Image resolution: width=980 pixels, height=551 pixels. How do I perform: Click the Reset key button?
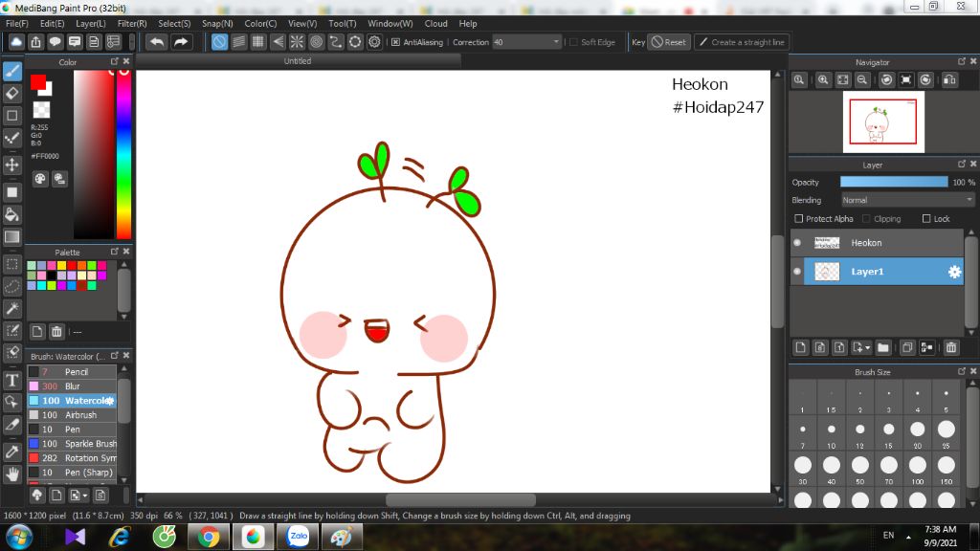point(669,42)
